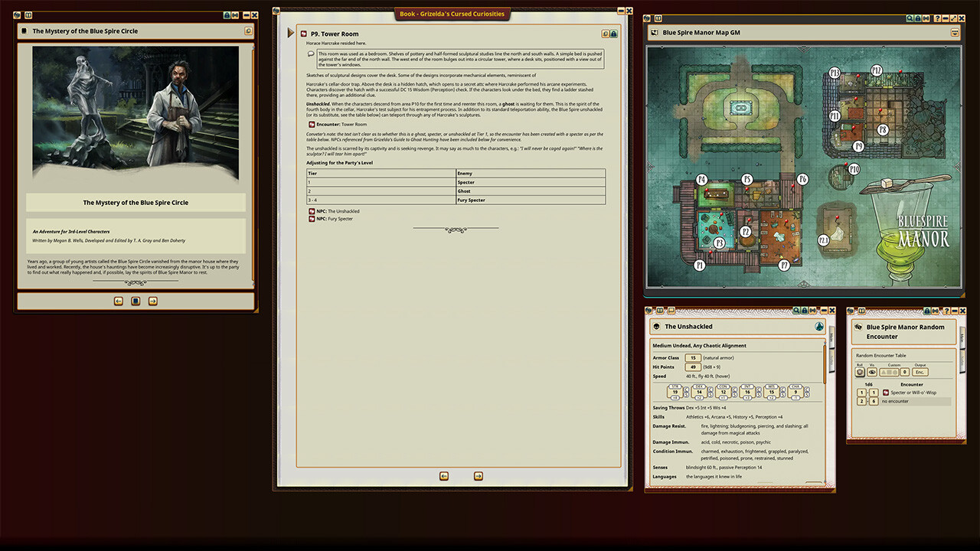Click the P10 pin on the map

click(854, 169)
